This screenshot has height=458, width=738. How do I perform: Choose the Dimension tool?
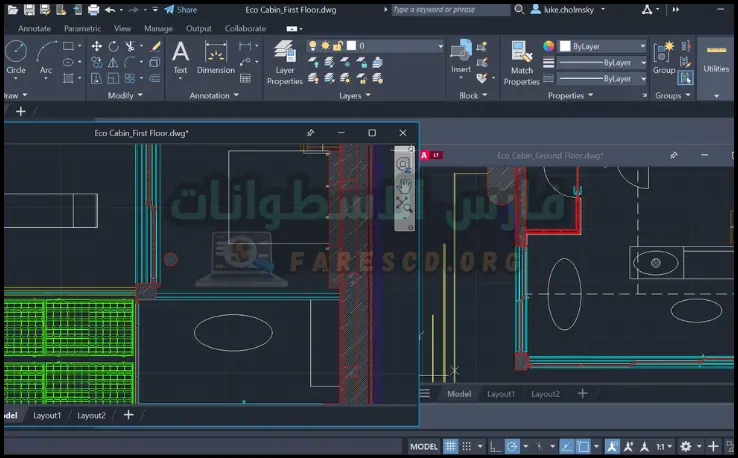[x=216, y=57]
